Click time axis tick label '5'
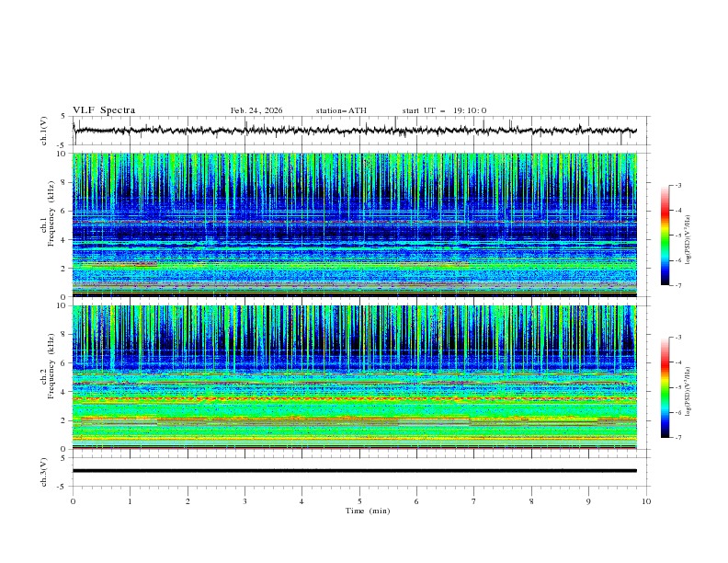This screenshot has height=563, width=728. tap(359, 501)
